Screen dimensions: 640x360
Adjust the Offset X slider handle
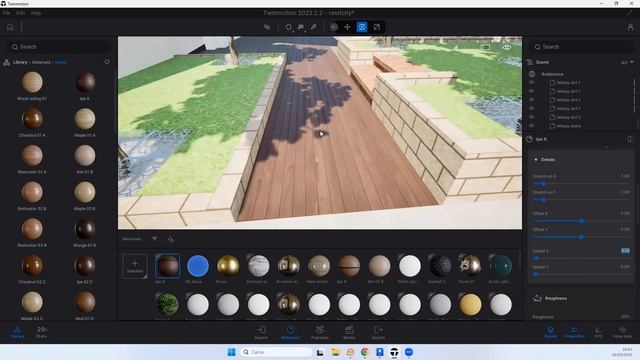click(x=582, y=221)
